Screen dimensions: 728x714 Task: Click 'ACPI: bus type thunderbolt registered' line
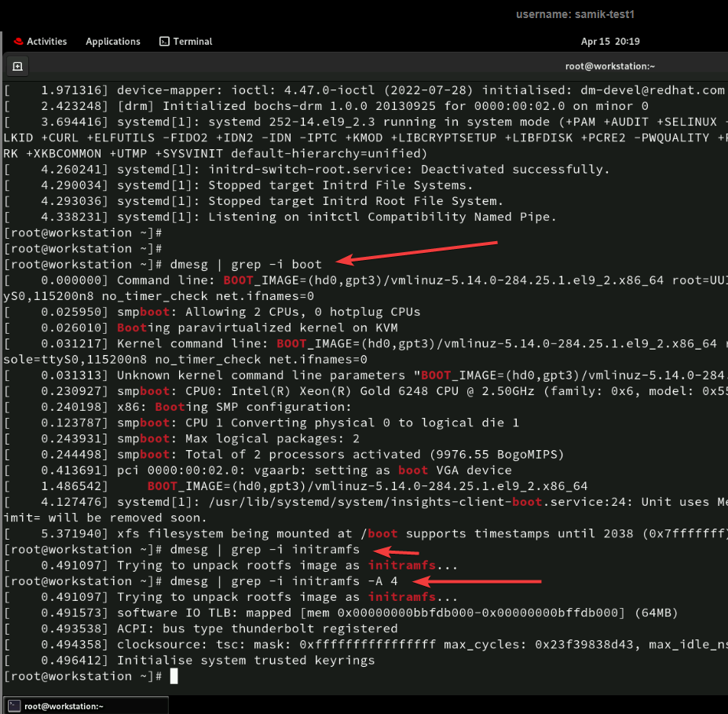257,628
